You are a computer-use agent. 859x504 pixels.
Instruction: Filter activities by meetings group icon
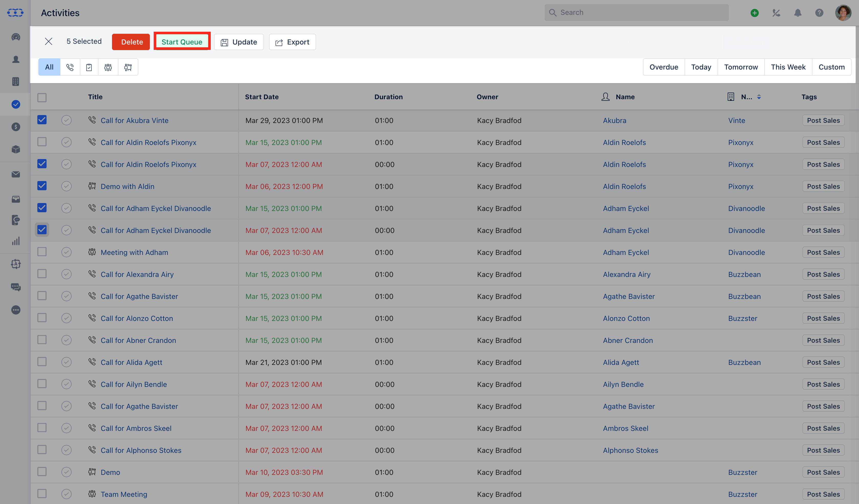(108, 67)
